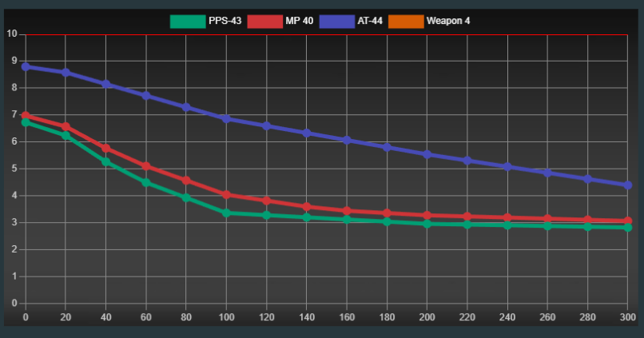Select the AT-44 data point at distance 0
The height and width of the screenshot is (338, 644).
[26, 66]
